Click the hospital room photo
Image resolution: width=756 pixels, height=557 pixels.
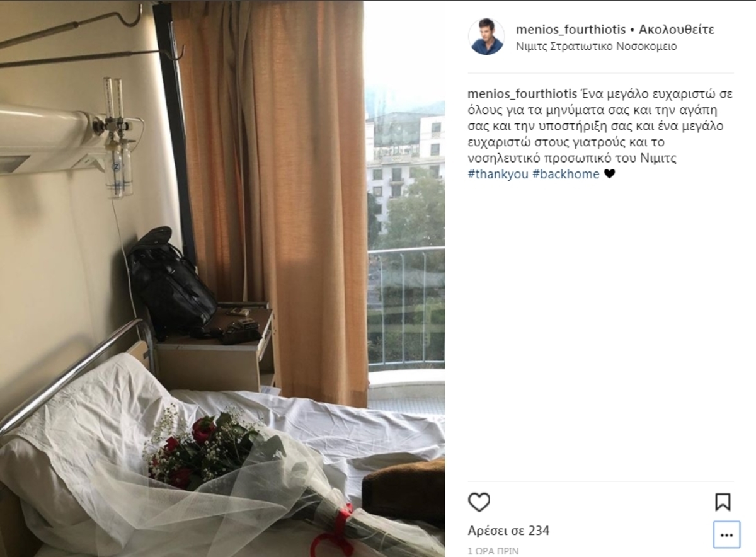click(x=222, y=278)
